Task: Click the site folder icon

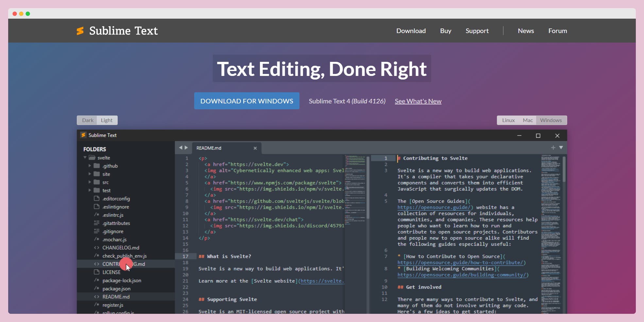Action: [x=97, y=174]
